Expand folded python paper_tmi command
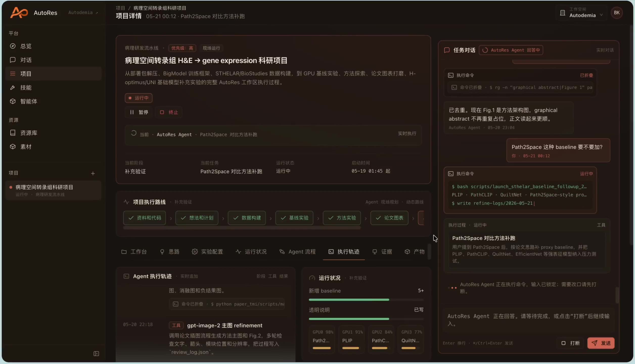 click(227, 304)
